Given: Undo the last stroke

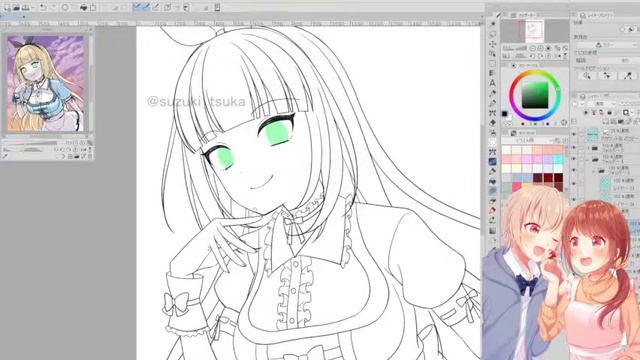Looking at the screenshot, I should pos(43,7).
